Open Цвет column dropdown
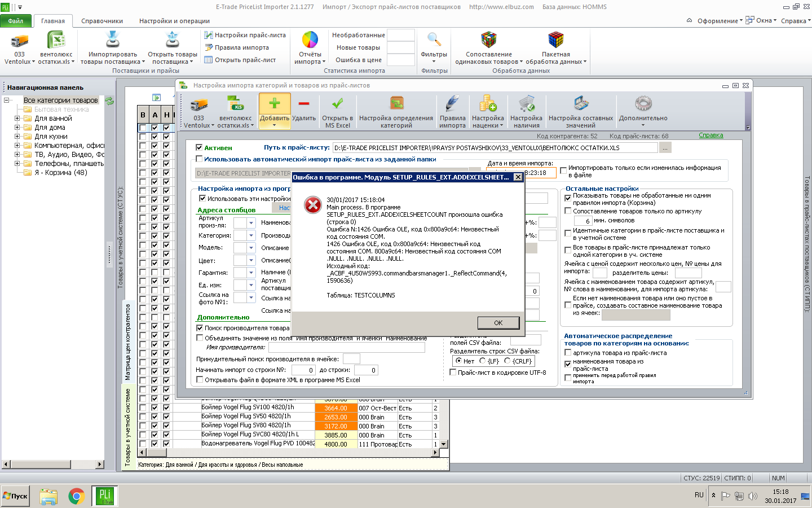812x508 pixels. (x=251, y=260)
